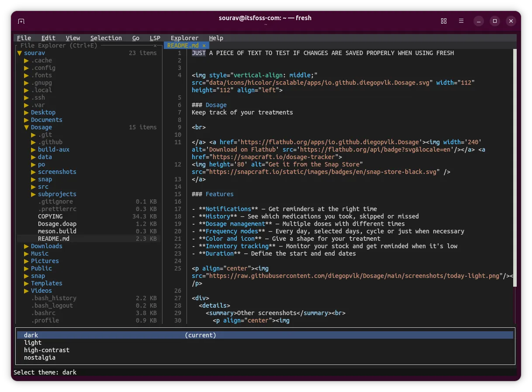Pick the high-contrast theme
Screen dimensions: 532x392
[46, 350]
